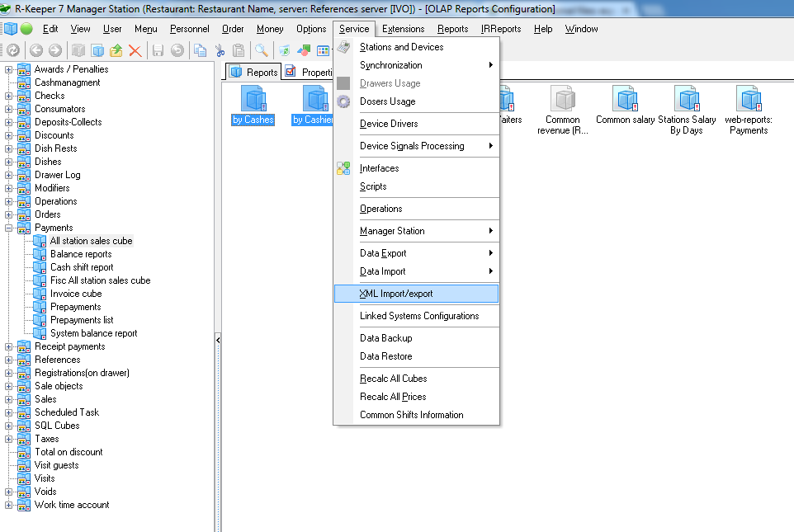The image size is (794, 532).
Task: Click the green circle status icon
Action: (26, 29)
